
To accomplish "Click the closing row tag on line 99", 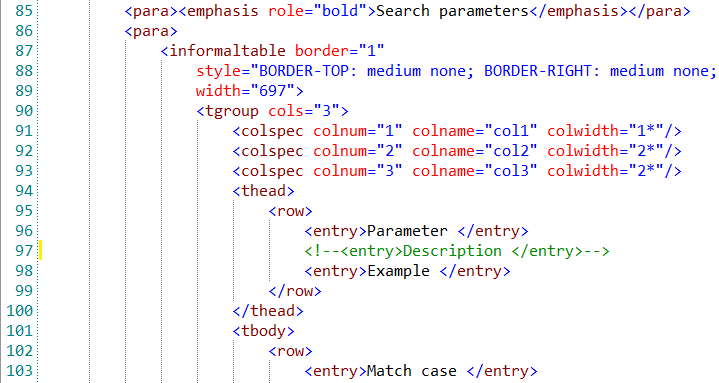I will [295, 291].
